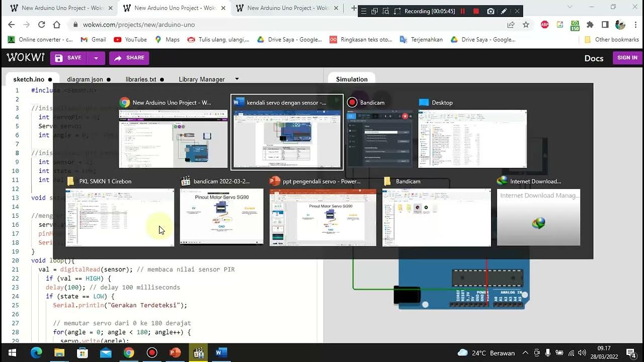Click Bandicam find-window magnifier icon
644x362 pixels.
[x=386, y=11]
